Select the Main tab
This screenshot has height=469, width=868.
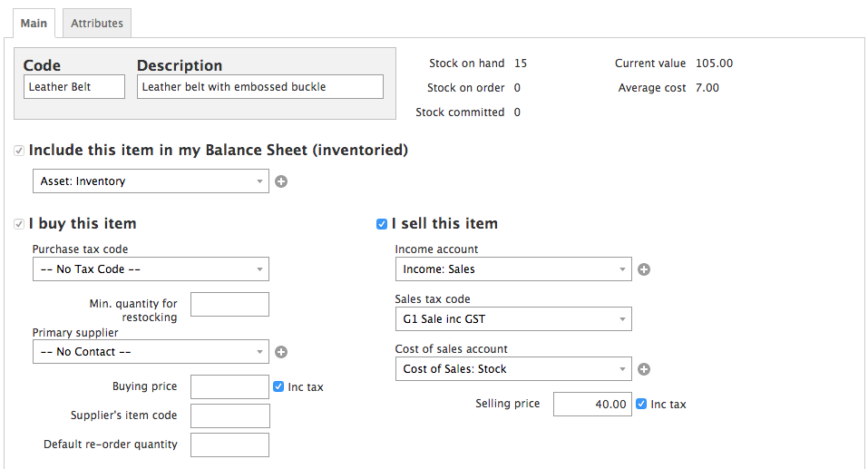34,24
